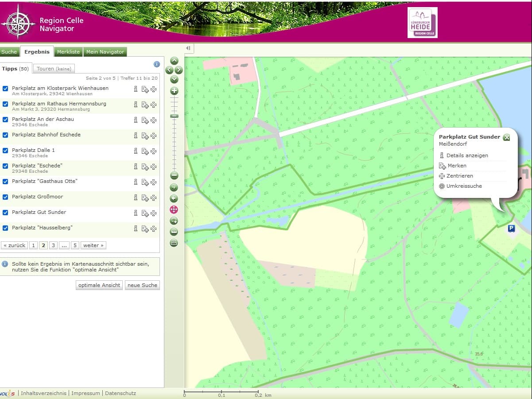Close the Parkplatz Gut Sunder popup
532x399 pixels.
tap(507, 137)
